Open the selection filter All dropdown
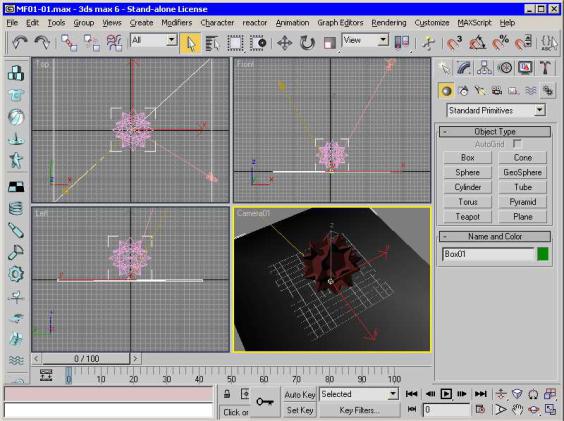564x421 pixels. point(154,40)
